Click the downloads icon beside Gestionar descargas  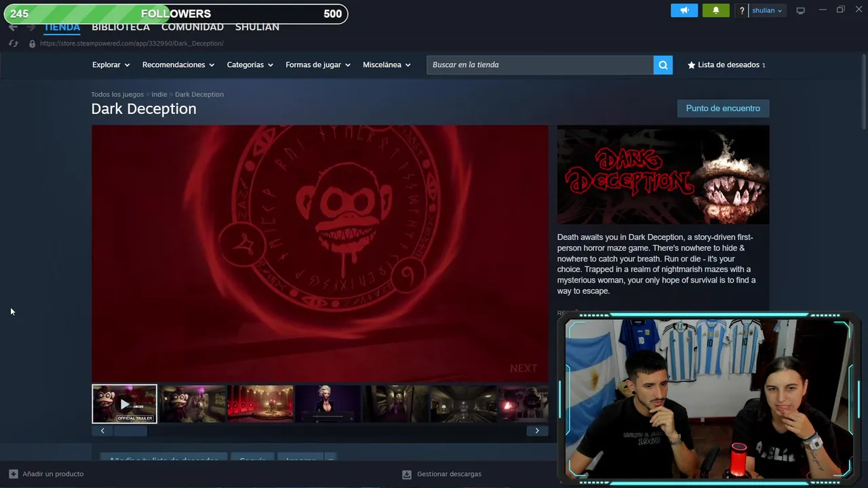coord(407,474)
